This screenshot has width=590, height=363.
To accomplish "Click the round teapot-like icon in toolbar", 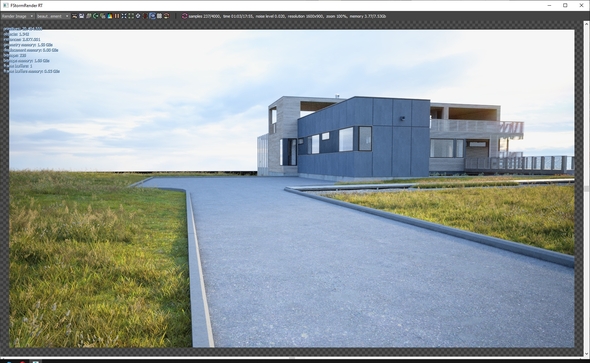I will (x=167, y=16).
